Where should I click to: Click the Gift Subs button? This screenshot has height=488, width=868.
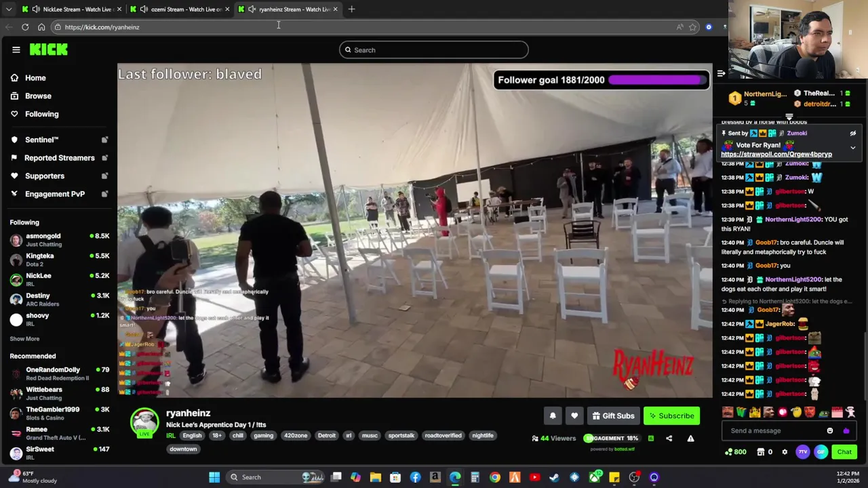[x=613, y=416]
